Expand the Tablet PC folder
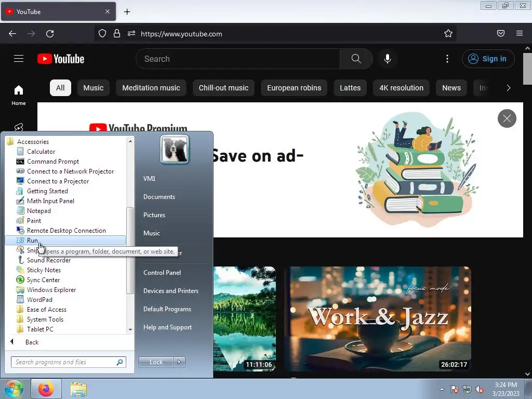 pos(39,329)
